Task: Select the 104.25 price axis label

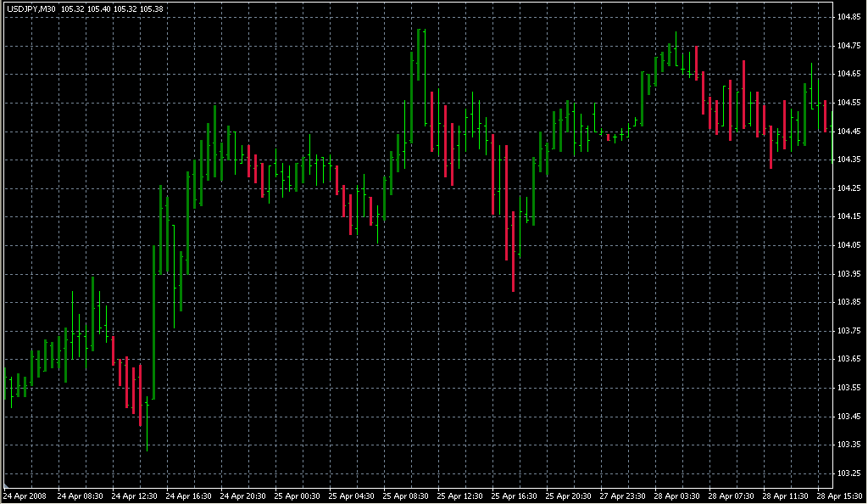Action: pyautogui.click(x=849, y=188)
